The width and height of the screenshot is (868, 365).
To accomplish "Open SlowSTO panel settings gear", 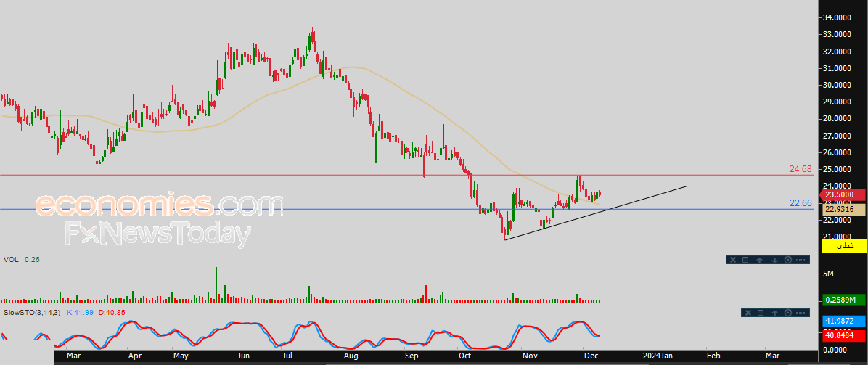I will point(787,313).
